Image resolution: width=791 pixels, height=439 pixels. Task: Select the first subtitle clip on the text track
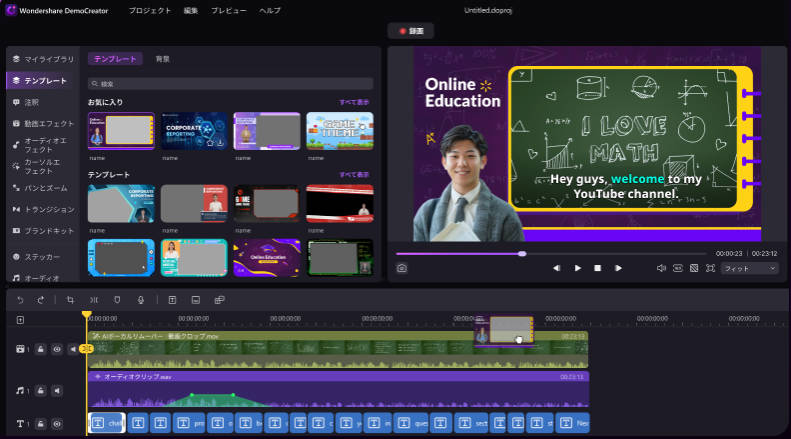[107, 423]
